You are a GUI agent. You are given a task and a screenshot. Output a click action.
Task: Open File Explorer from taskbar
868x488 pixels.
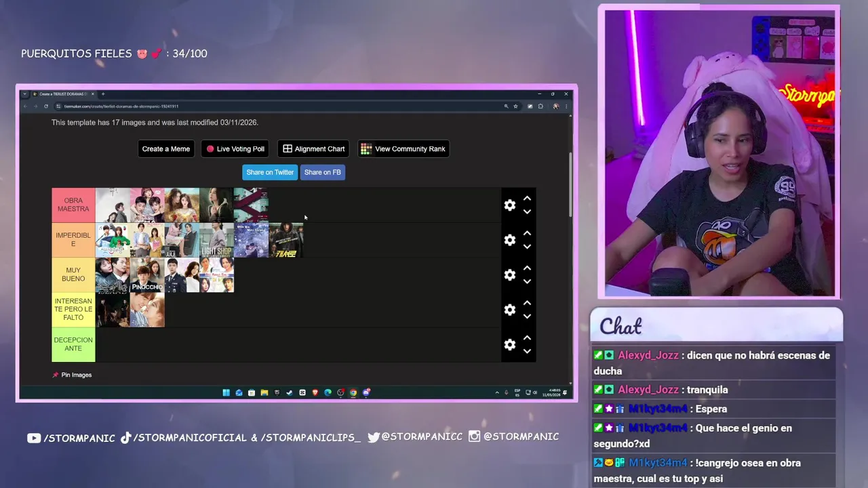tap(264, 392)
